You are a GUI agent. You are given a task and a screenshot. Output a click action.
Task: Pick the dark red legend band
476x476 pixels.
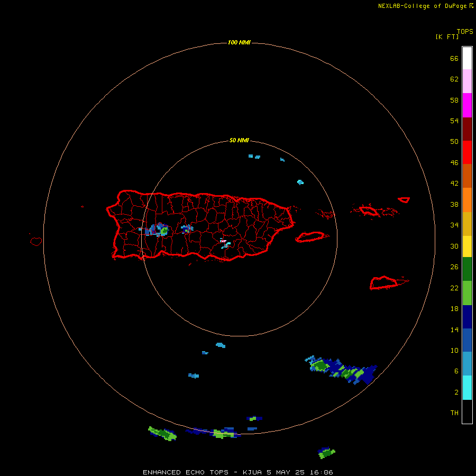tap(467, 129)
